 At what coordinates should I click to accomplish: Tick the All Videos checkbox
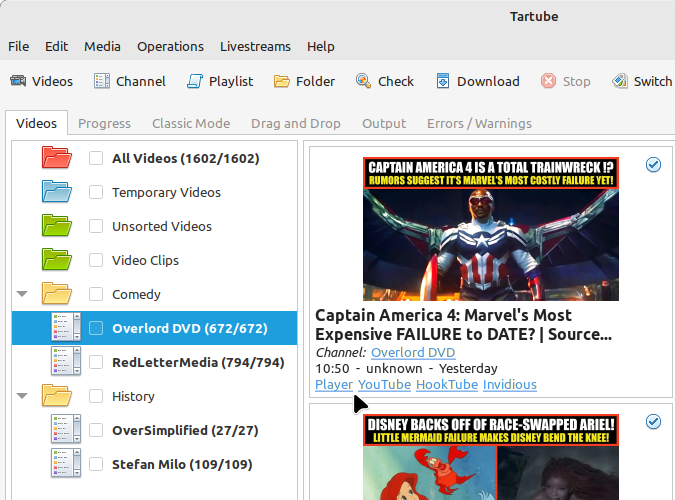[96, 158]
